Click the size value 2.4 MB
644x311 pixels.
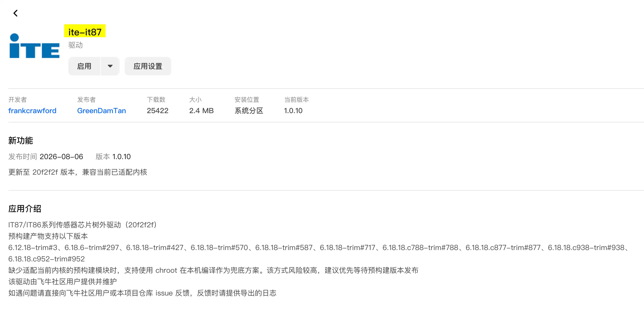(201, 111)
